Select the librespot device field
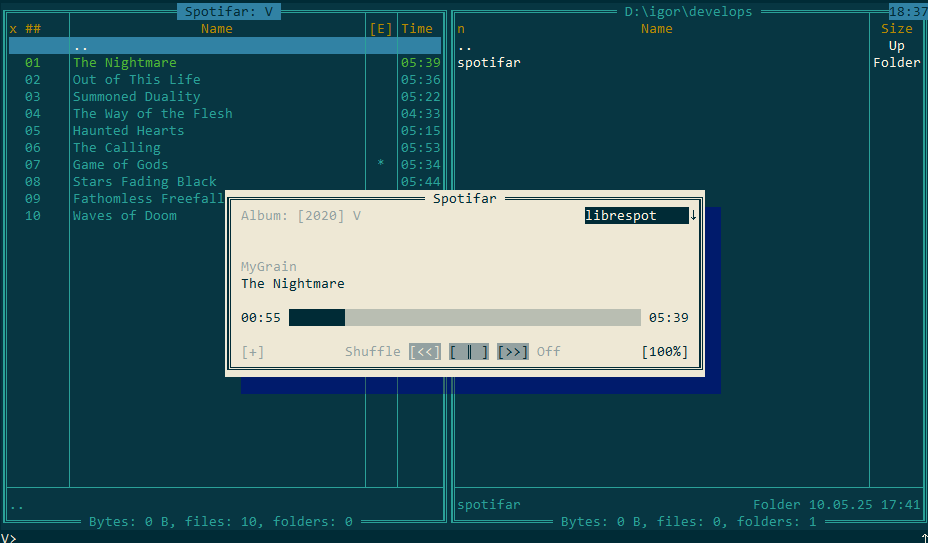 [x=636, y=216]
